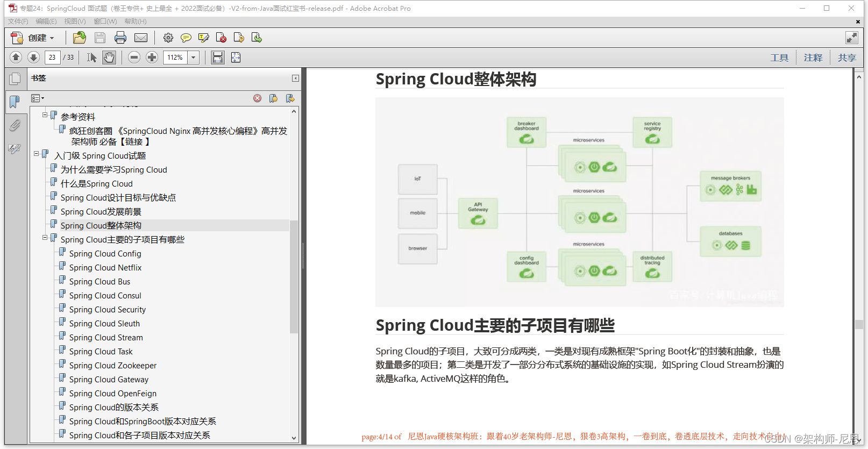Select bookmark Spring Cloud Netflix
This screenshot has height=449, width=868.
[x=105, y=268]
